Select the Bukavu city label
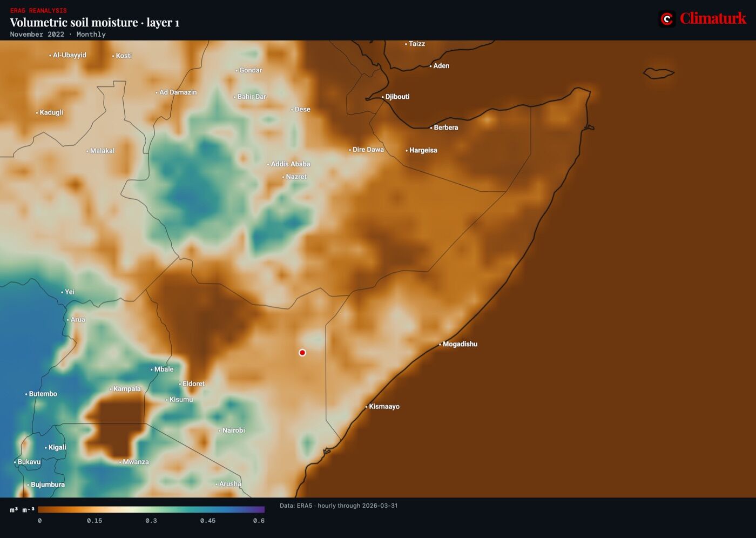756x538 pixels. coord(29,462)
